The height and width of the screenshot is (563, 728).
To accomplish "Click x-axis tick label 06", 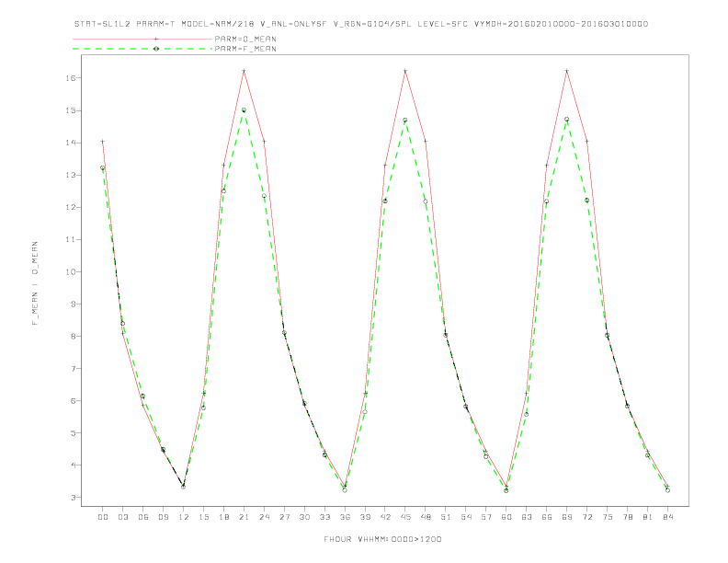I will point(143,517).
